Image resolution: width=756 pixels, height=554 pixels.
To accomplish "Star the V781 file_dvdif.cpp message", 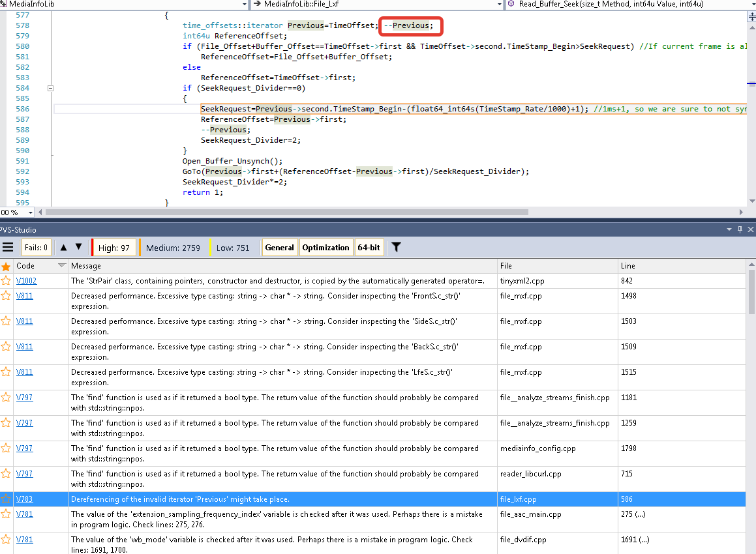I will (6, 540).
